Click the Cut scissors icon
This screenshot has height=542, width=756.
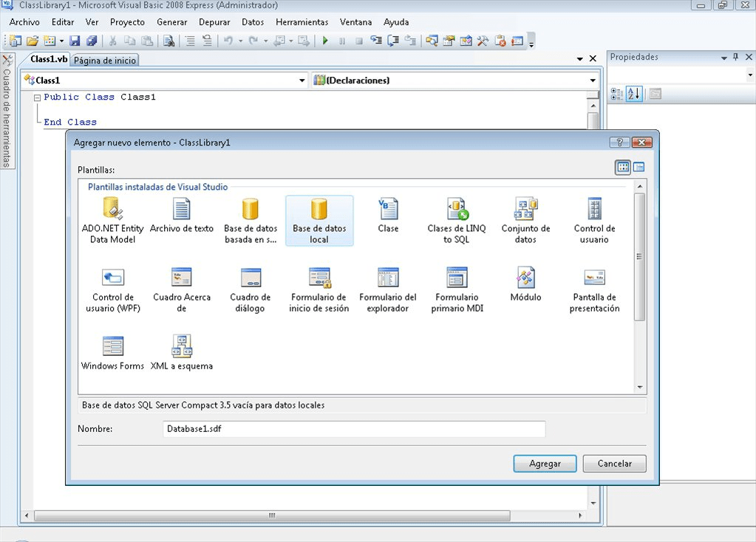pos(112,41)
